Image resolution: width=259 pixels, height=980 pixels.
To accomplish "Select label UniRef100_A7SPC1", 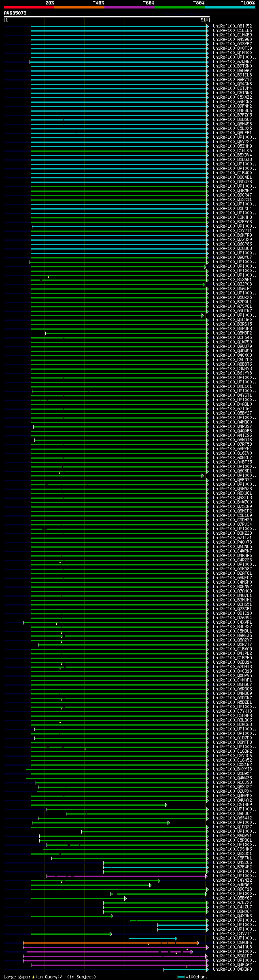I will click(x=232, y=307).
